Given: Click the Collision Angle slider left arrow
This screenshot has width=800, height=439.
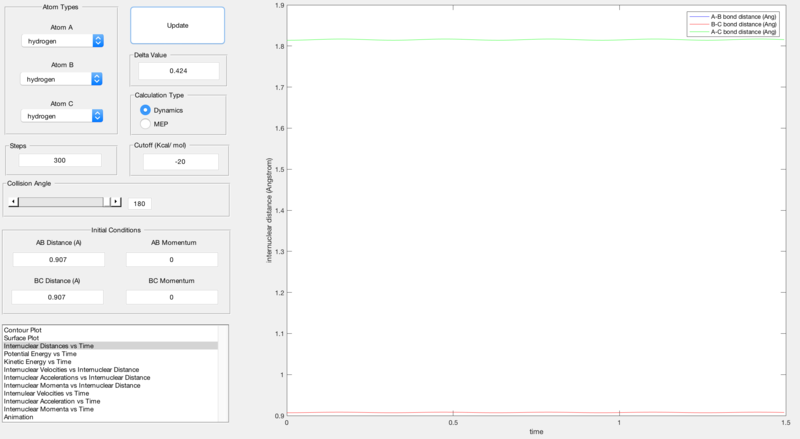Looking at the screenshot, I should pos(14,202).
